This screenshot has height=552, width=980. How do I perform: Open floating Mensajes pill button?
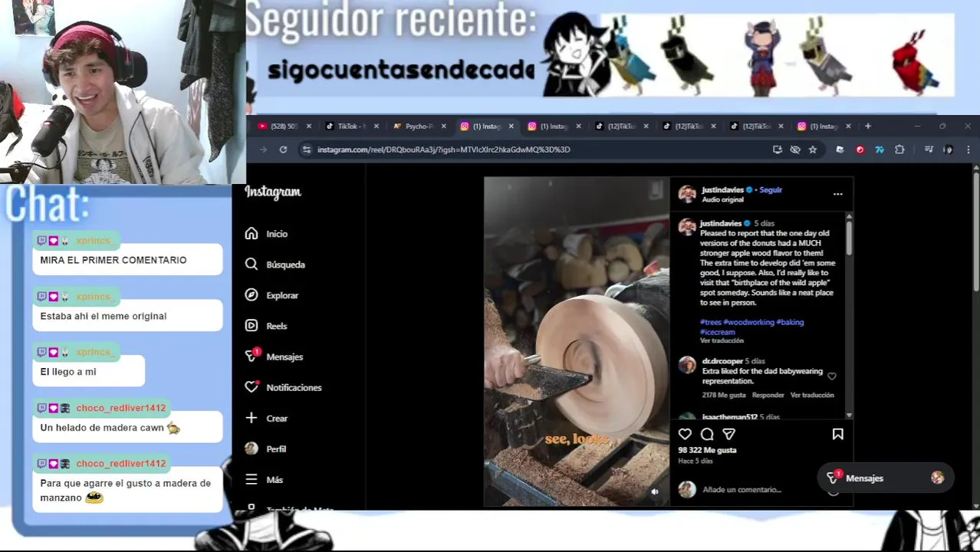pyautogui.click(x=884, y=478)
